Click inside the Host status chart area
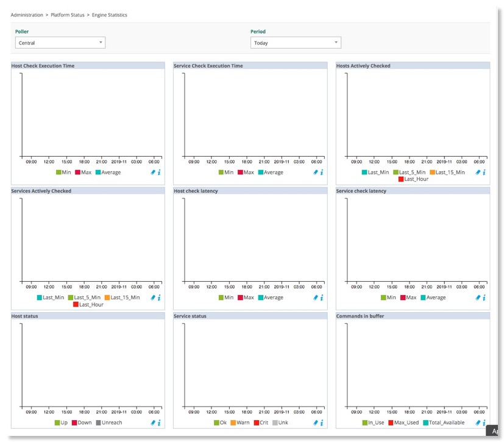The width and height of the screenshot is (504, 442). [91, 366]
